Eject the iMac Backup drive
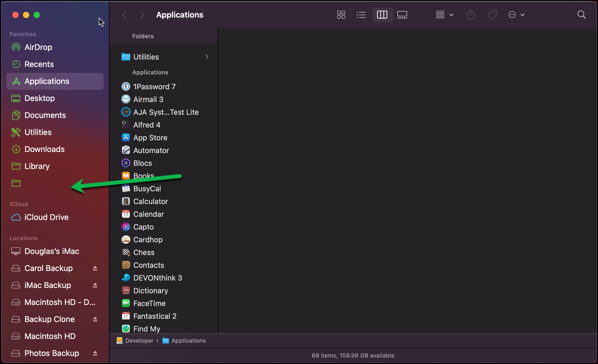598x364 pixels. [95, 285]
